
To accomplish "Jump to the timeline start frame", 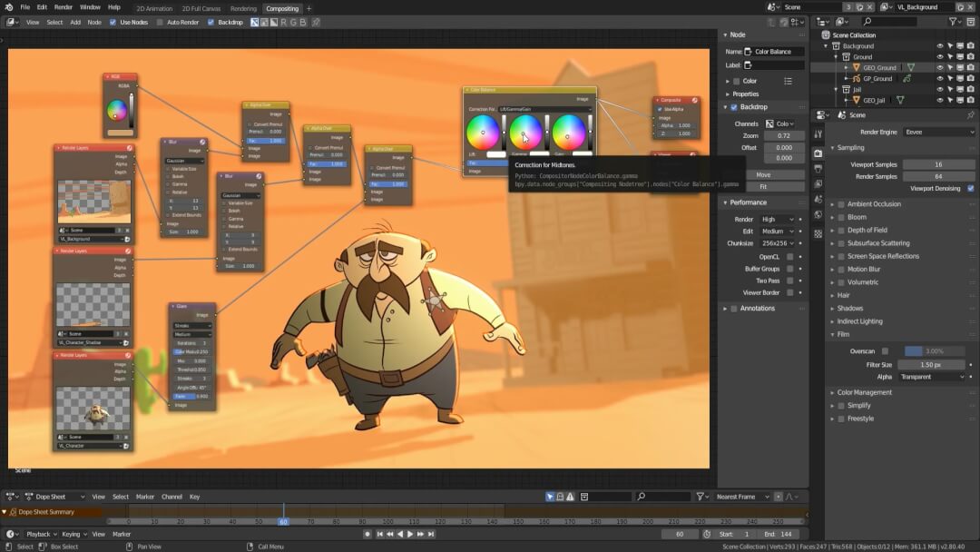I will (x=379, y=535).
